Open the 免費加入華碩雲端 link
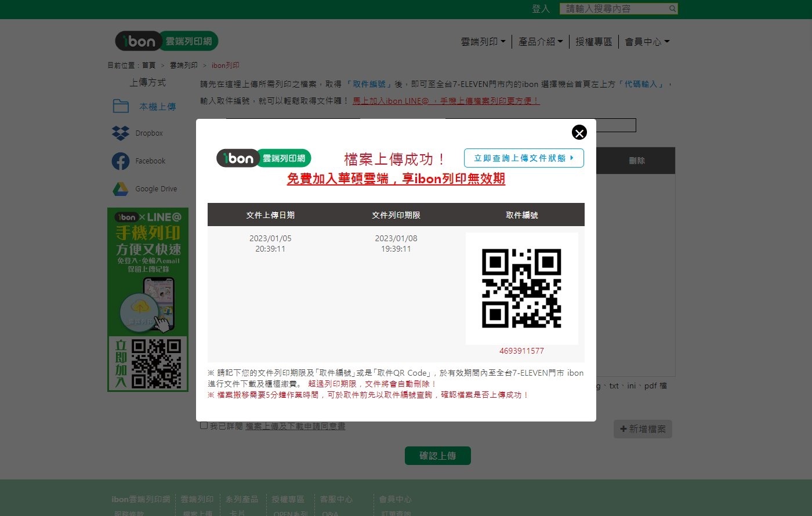Screen dimensions: 812x516 tap(396, 179)
